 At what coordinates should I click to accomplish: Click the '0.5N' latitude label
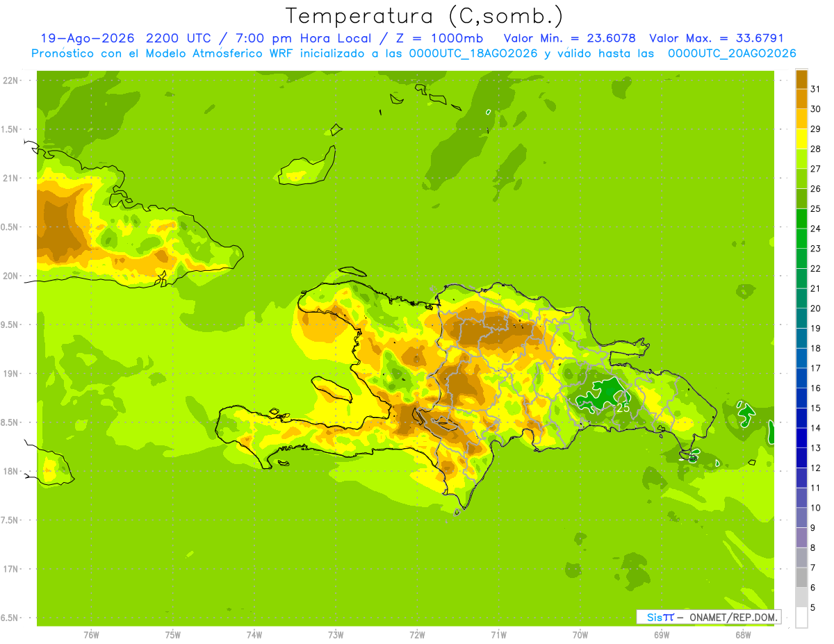(10, 227)
